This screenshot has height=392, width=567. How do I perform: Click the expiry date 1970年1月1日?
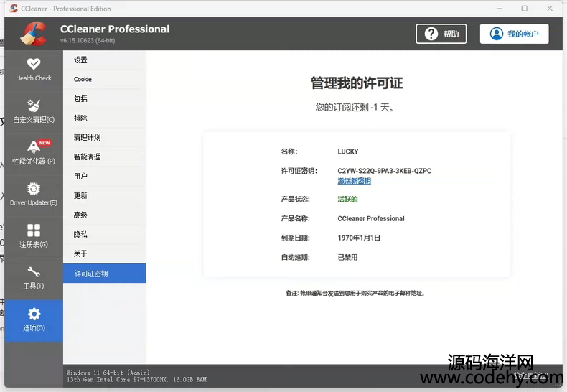pos(359,238)
